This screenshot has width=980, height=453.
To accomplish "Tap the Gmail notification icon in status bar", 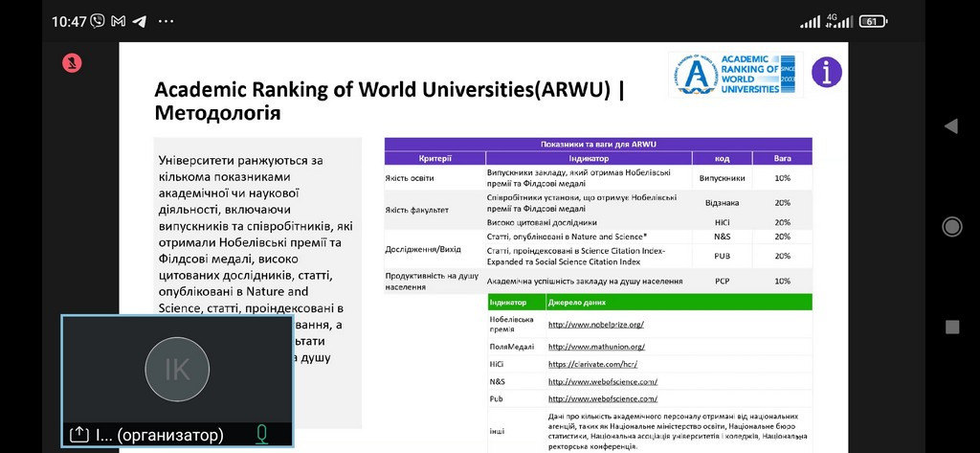I will pos(118,21).
